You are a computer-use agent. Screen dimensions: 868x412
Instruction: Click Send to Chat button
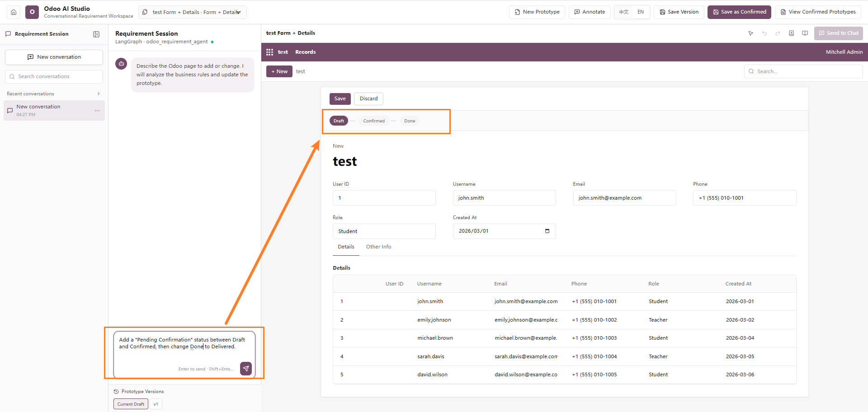(839, 33)
